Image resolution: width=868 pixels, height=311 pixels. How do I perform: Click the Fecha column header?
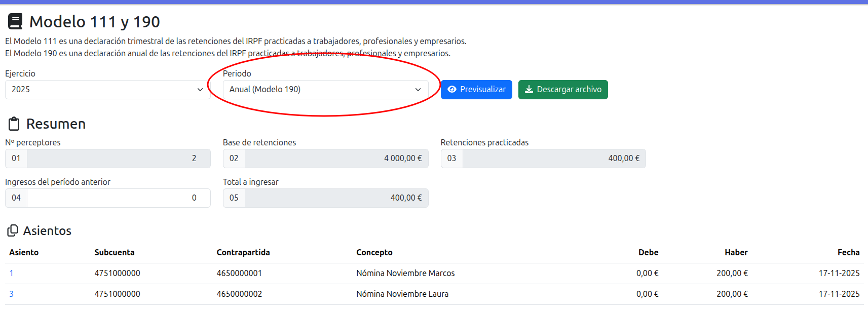pos(848,253)
